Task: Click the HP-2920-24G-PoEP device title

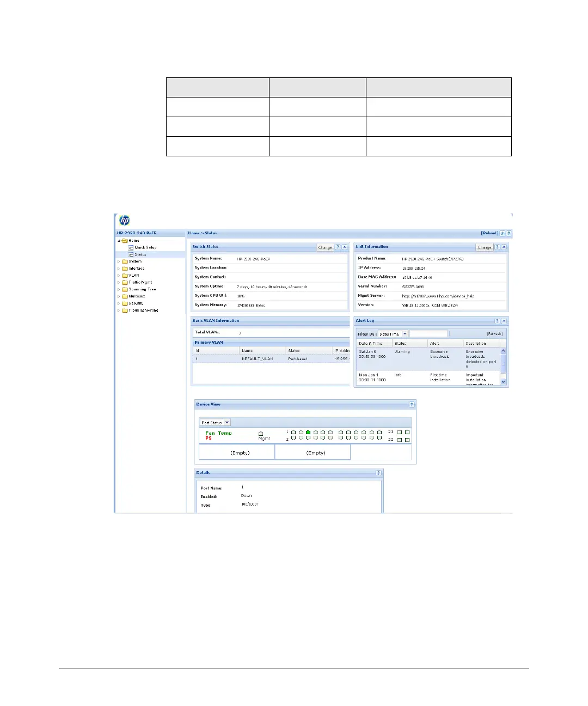Action: pos(137,233)
